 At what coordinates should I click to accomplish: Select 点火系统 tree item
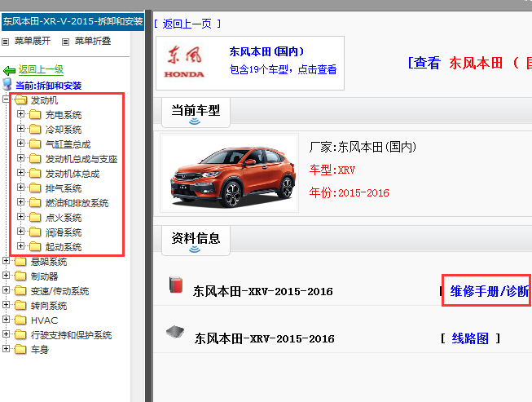[64, 218]
